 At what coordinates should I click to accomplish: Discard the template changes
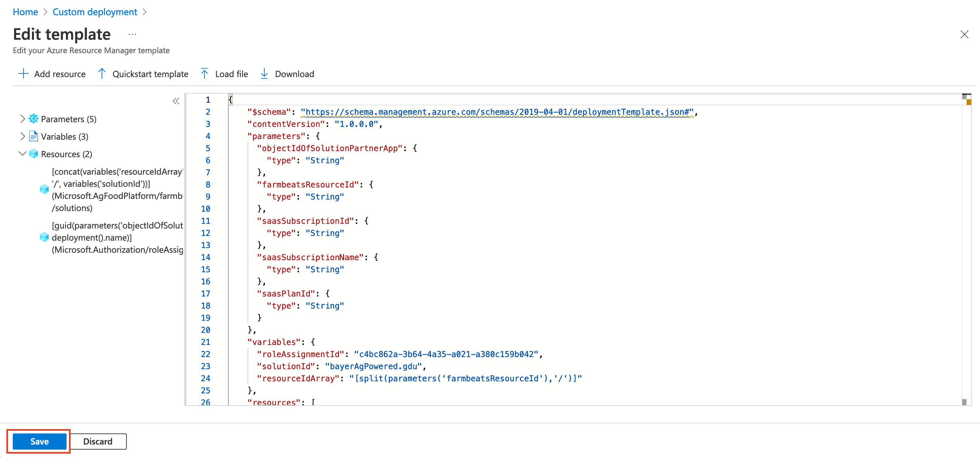tap(98, 442)
